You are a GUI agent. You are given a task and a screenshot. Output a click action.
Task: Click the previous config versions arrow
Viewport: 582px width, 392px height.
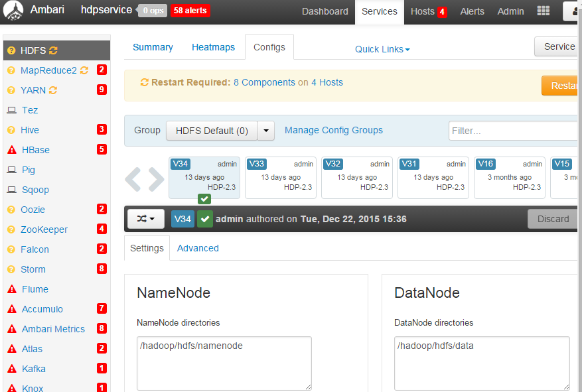133,178
